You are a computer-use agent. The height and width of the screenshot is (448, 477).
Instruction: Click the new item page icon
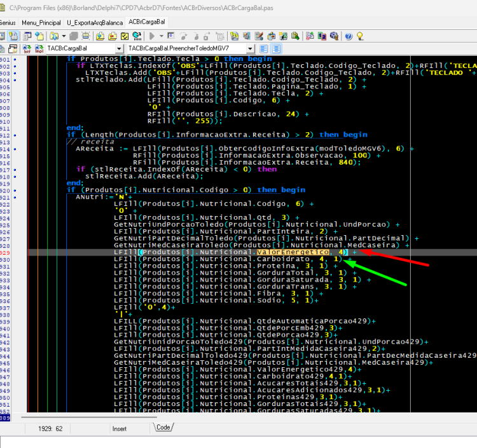[x=39, y=36]
